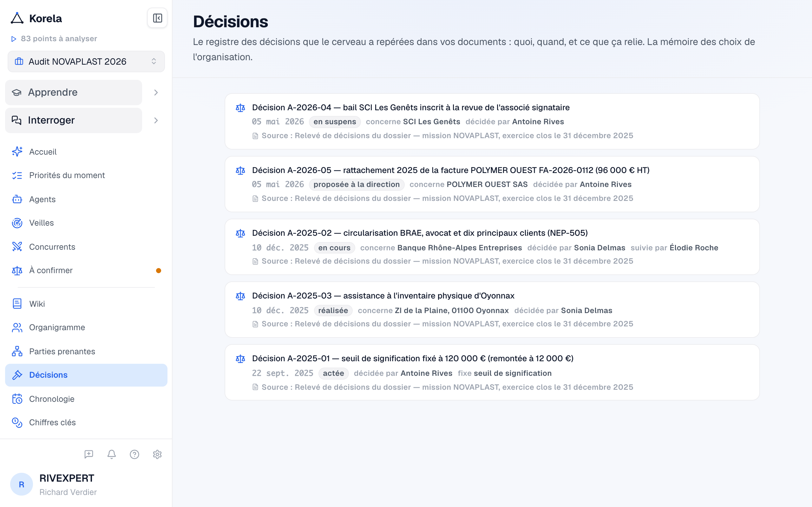Open the settings gear icon

click(157, 454)
